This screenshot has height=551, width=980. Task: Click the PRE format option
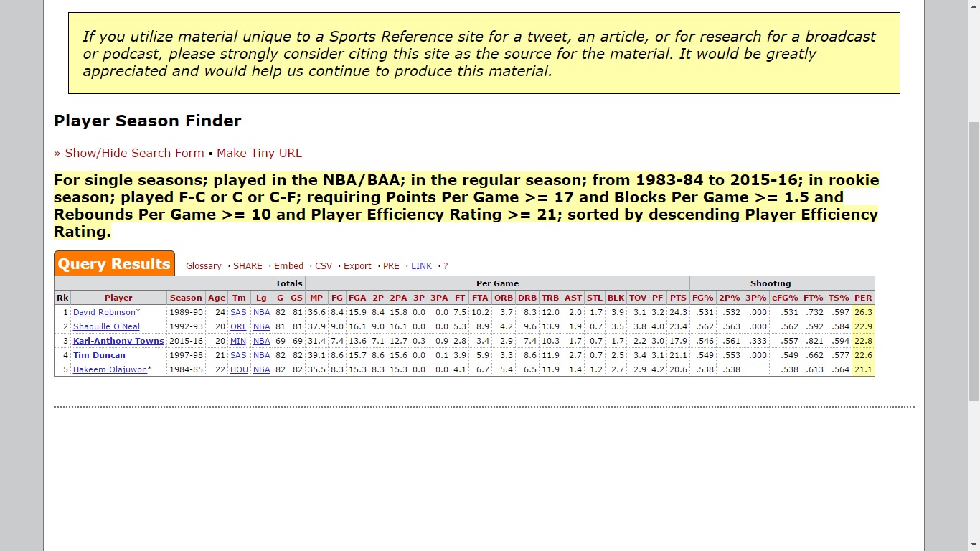pyautogui.click(x=391, y=265)
